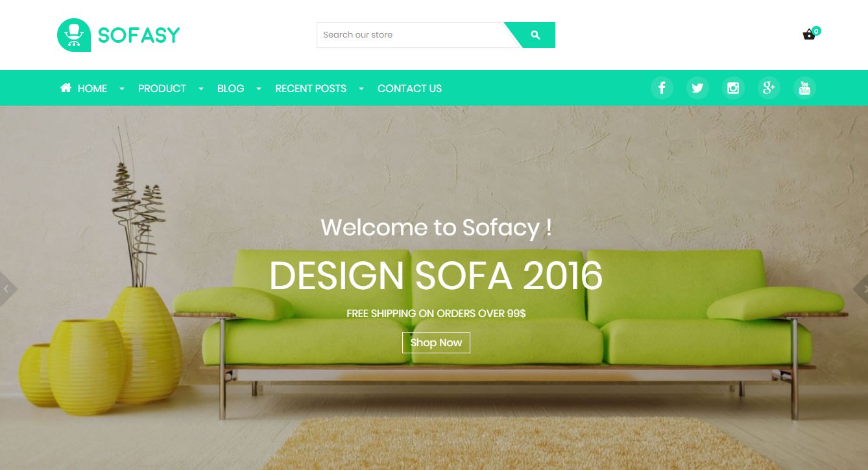The image size is (868, 470).
Task: Expand the dropdown arrow after PRODUCT
Action: 200,89
